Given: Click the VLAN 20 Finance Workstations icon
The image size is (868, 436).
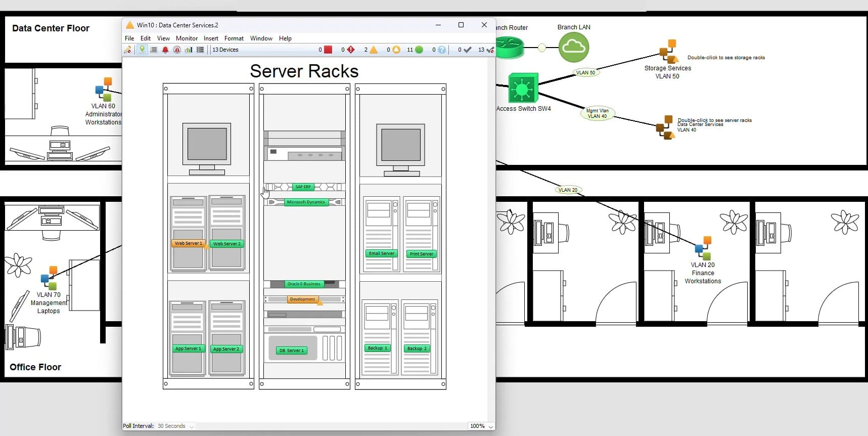Looking at the screenshot, I should (703, 248).
